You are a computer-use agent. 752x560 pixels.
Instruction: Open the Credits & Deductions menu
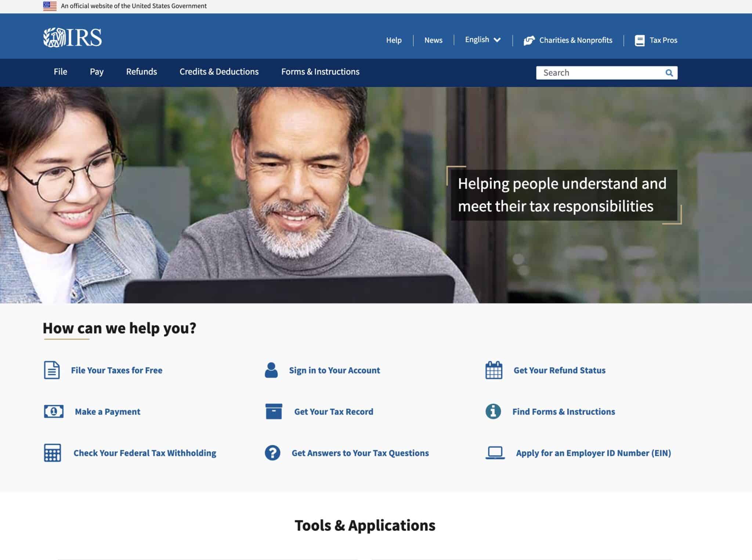tap(219, 72)
